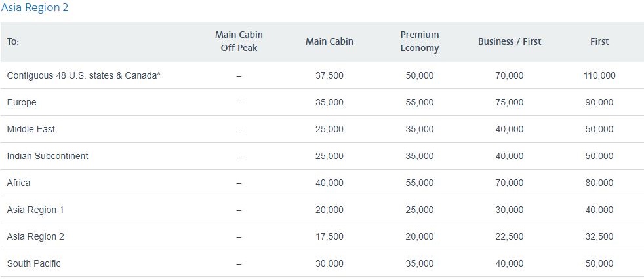Select the Africa row label

point(18,183)
